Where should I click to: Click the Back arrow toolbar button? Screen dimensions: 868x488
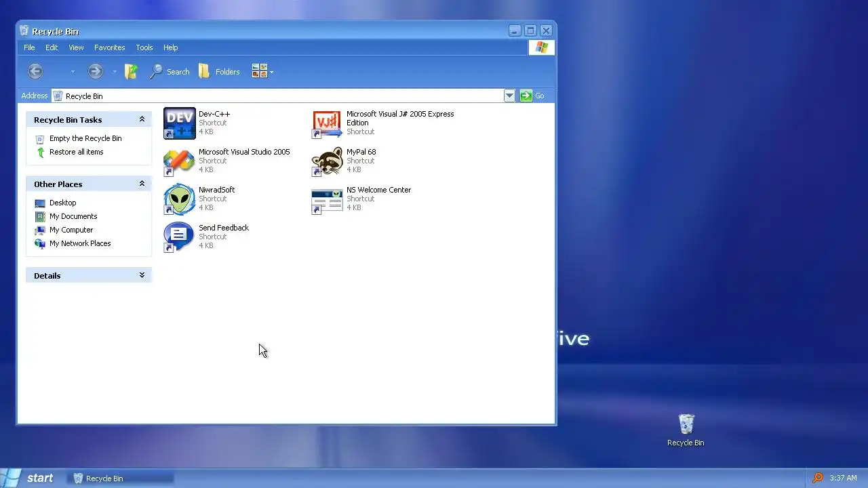click(35, 71)
